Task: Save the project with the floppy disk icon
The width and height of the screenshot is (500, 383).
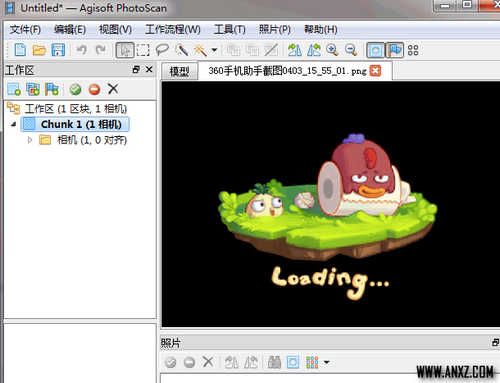Action: (x=58, y=50)
